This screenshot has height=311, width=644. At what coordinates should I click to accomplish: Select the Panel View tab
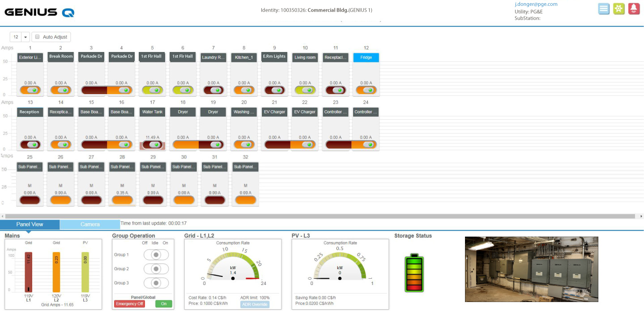30,224
